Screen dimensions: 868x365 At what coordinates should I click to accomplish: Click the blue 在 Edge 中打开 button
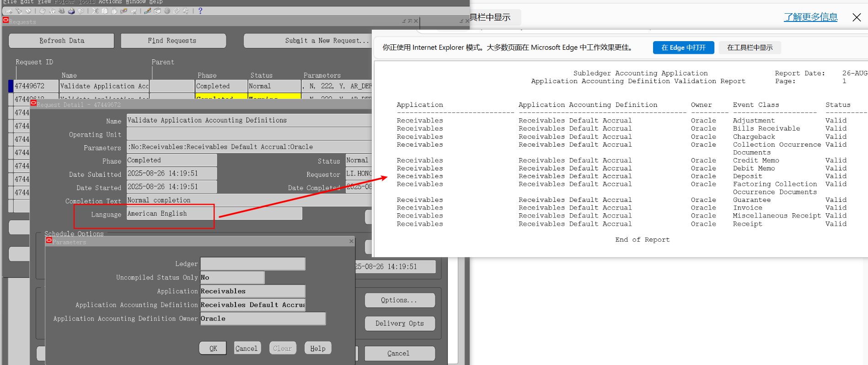(x=683, y=48)
